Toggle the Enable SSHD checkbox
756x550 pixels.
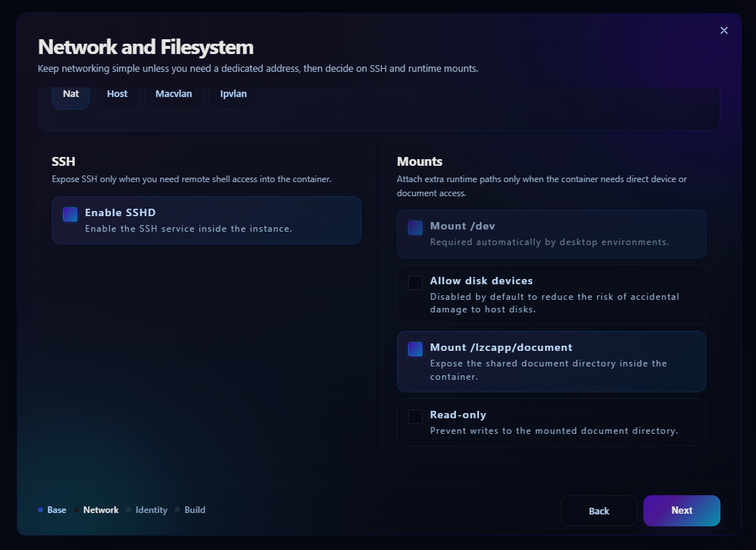coord(70,215)
